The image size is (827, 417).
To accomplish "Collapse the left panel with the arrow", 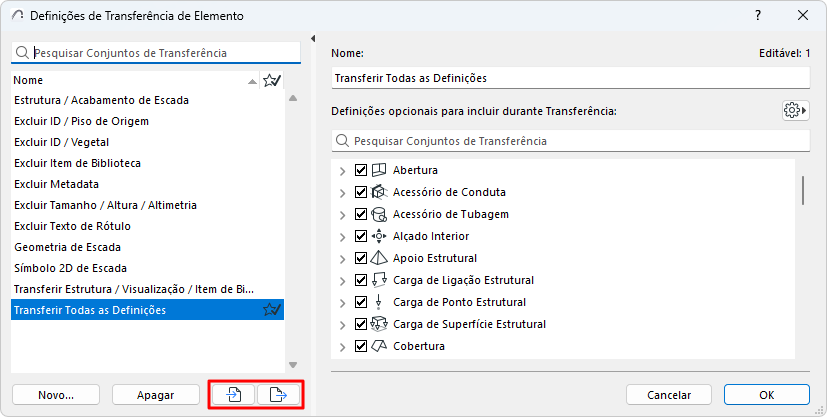I will click(x=313, y=39).
